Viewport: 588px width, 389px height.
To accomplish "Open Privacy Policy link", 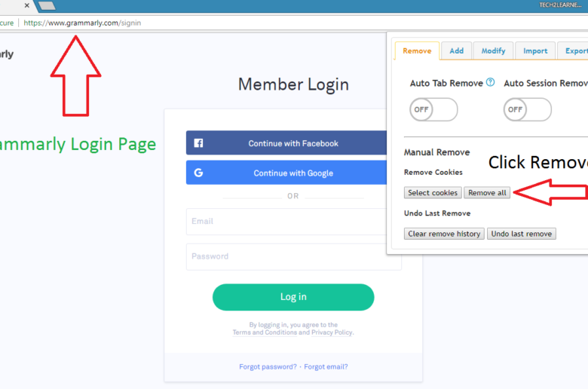I will [332, 332].
